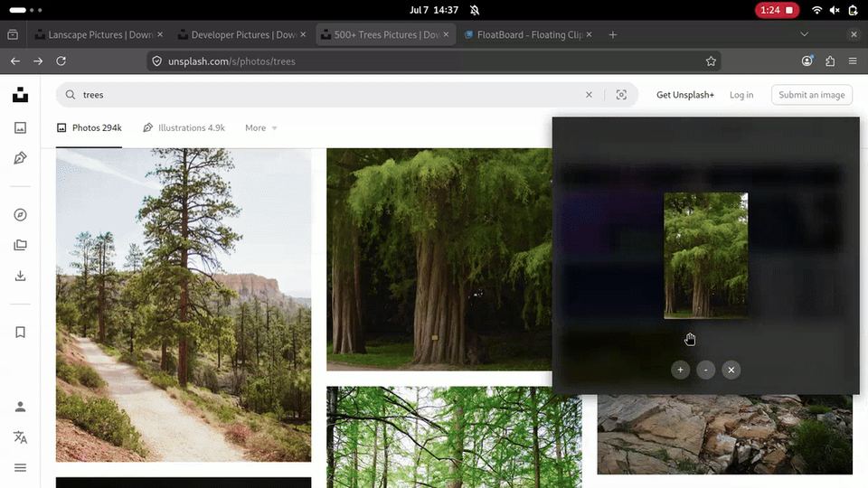The image size is (868, 488).
Task: Open the Collections icon in sidebar
Action: (21, 245)
